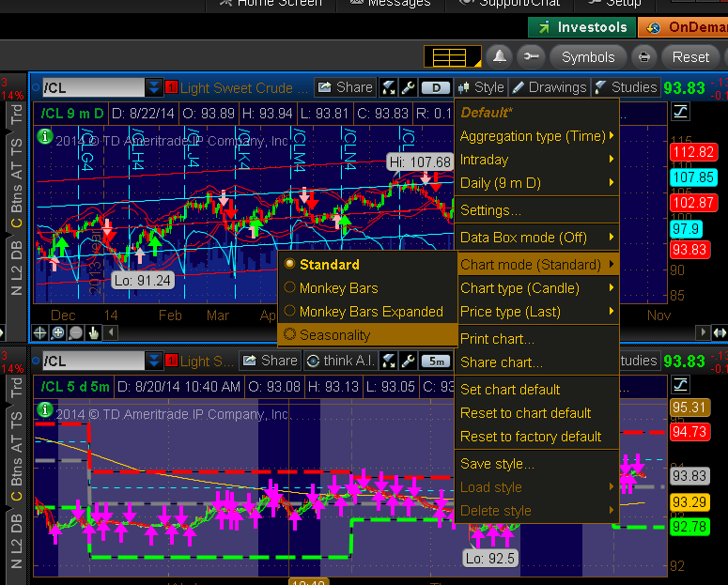This screenshot has width=728, height=585.
Task: Choose Set chart default
Action: pos(536,390)
